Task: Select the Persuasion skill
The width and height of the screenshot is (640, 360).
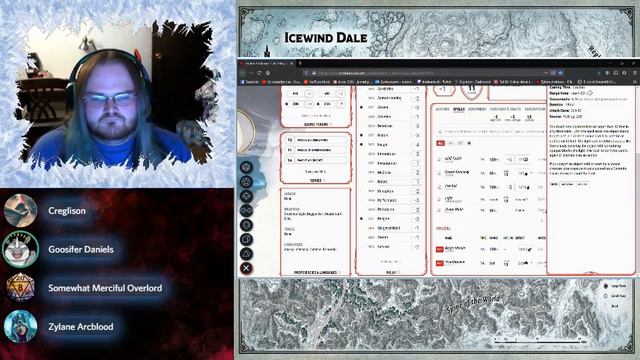Action: click(386, 209)
